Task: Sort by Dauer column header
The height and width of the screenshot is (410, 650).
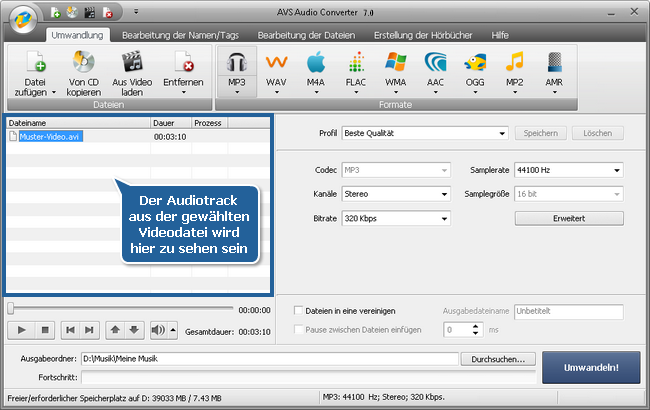Action: click(x=170, y=123)
